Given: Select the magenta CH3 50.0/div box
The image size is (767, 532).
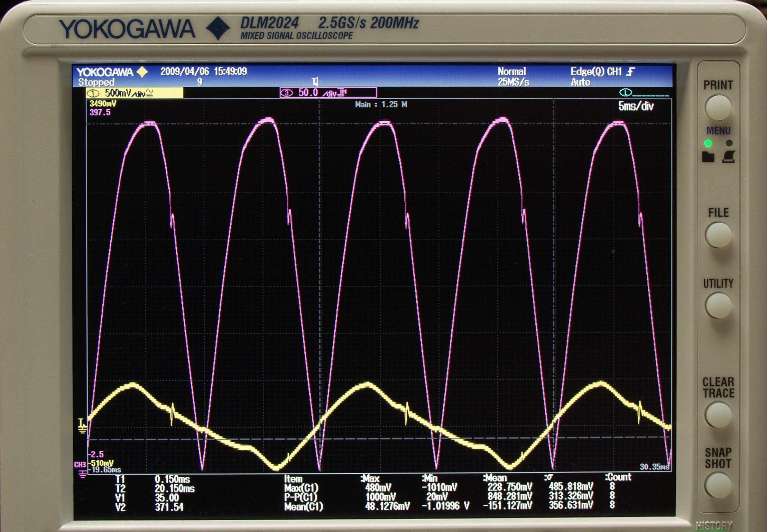Looking at the screenshot, I should (x=328, y=93).
